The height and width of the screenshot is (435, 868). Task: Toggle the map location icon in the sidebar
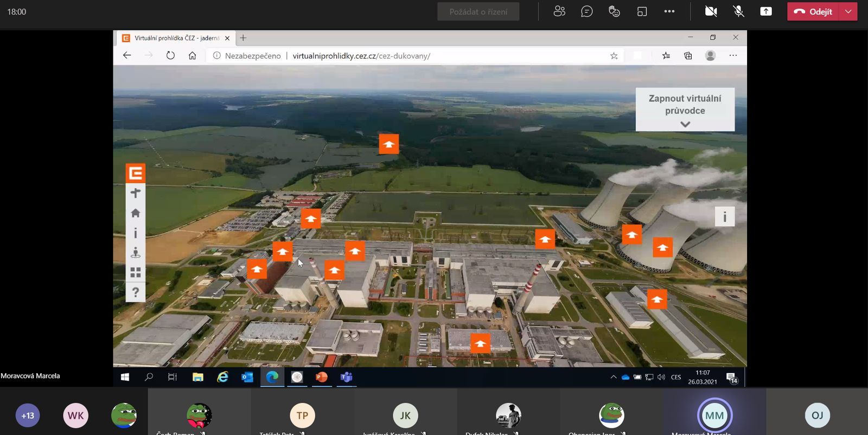tap(136, 253)
